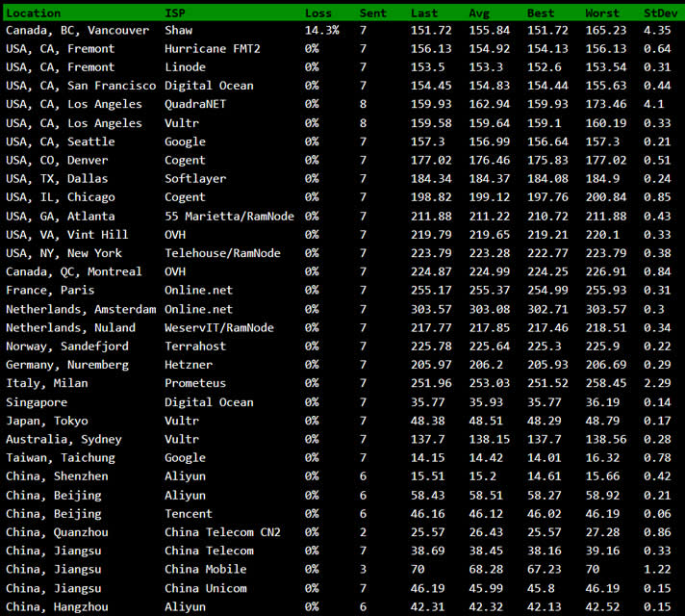Select Australia, Sydney location
Viewport: 685px width, 616px height.
pos(63,439)
